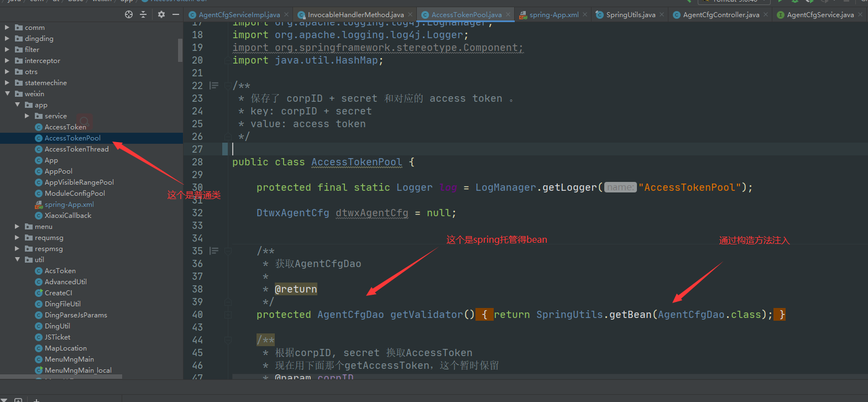Expand the dingding folder

[x=7, y=38]
